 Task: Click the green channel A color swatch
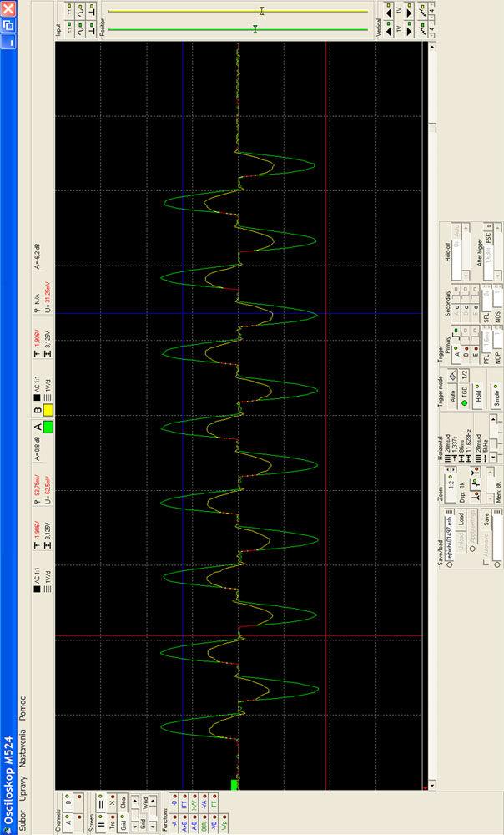coord(48,427)
